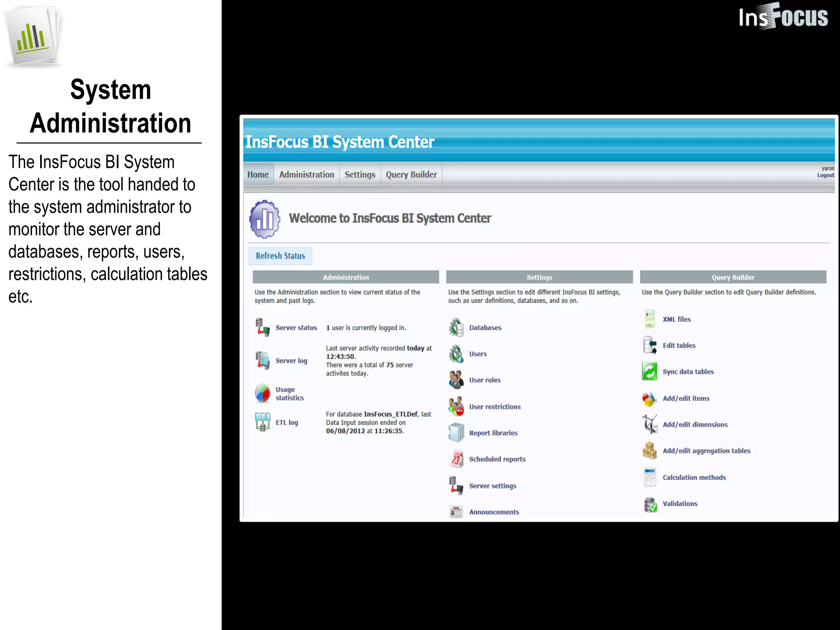840x630 pixels.
Task: Open the Server status link
Action: (296, 328)
